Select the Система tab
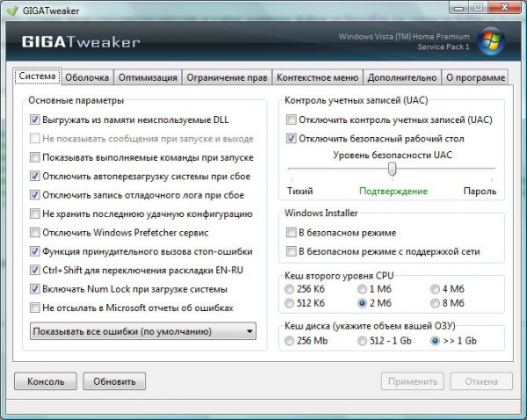This screenshot has width=527, height=420. pos(37,76)
